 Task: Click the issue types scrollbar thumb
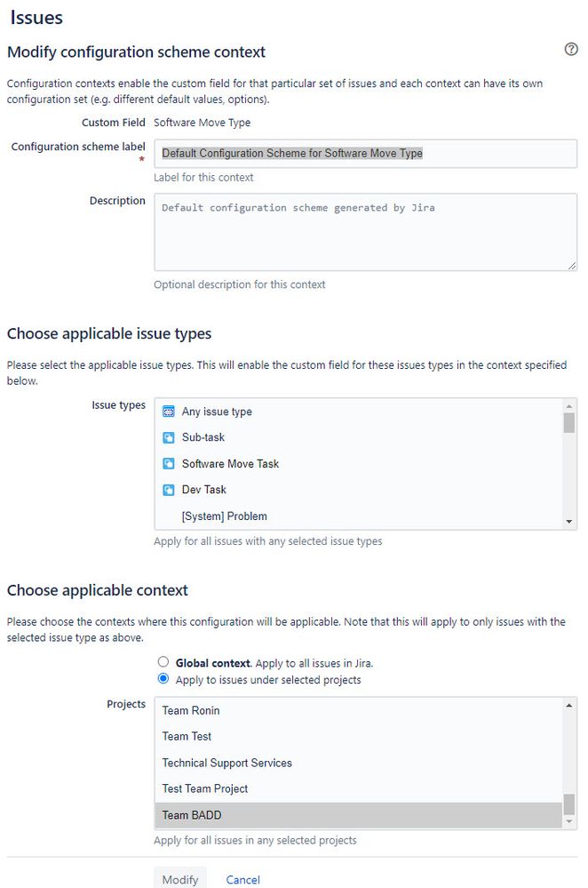(568, 423)
